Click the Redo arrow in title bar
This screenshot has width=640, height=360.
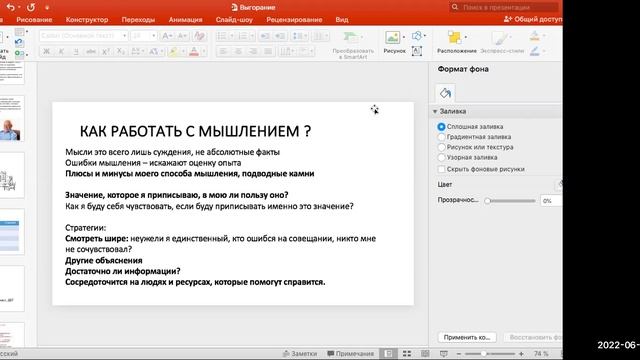31,7
